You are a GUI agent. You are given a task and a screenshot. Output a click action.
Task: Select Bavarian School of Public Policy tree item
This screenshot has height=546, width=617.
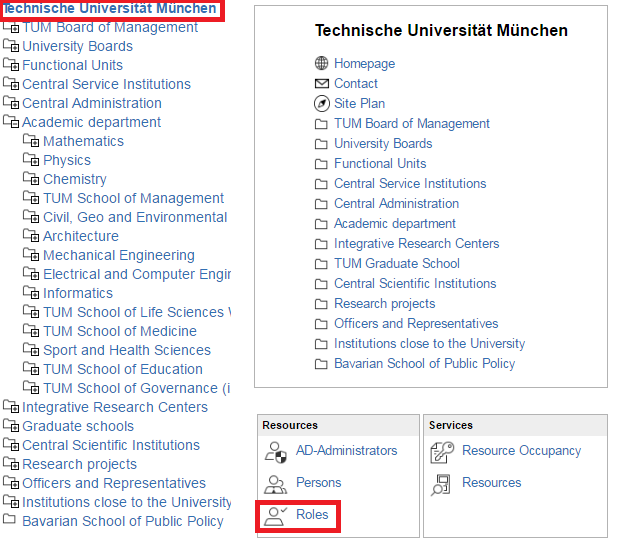click(x=123, y=521)
